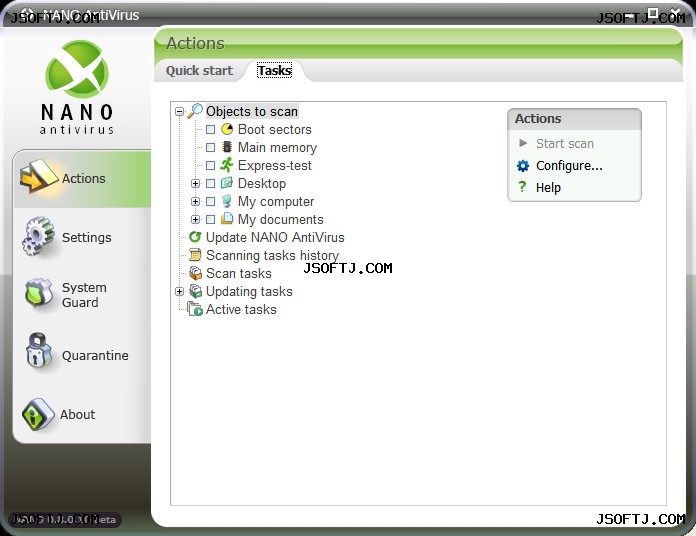Enable the Express-test checkbox
The height and width of the screenshot is (536, 696).
[210, 166]
